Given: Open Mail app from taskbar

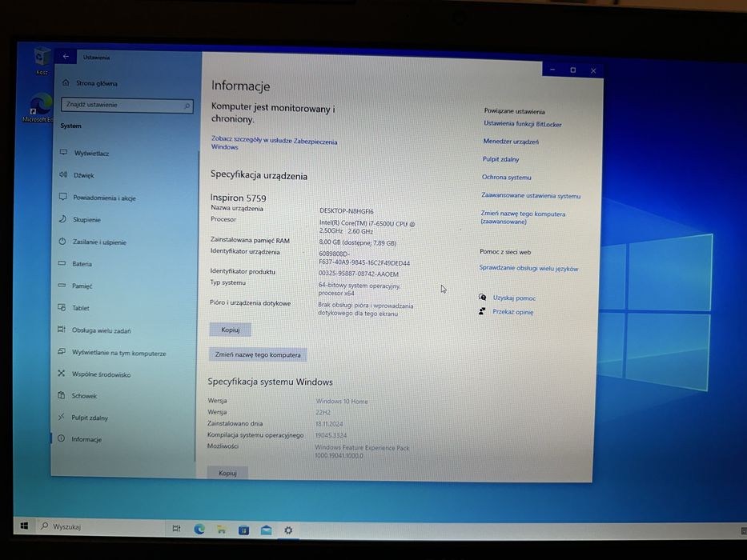Looking at the screenshot, I should tap(266, 530).
